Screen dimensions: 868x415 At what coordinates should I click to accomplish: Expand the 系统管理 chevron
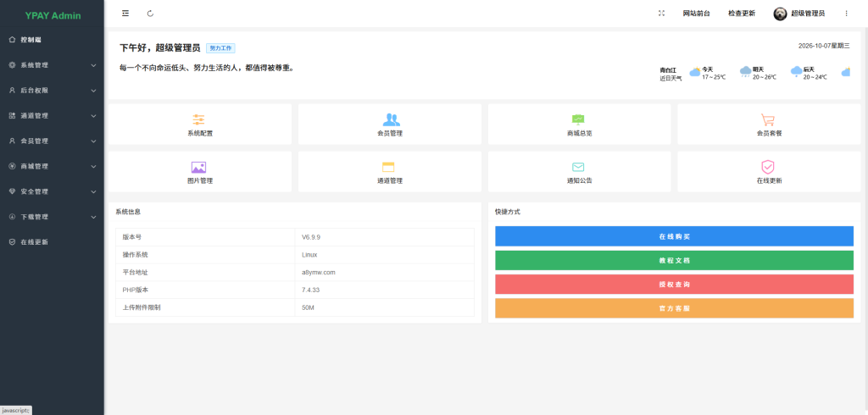pyautogui.click(x=93, y=65)
